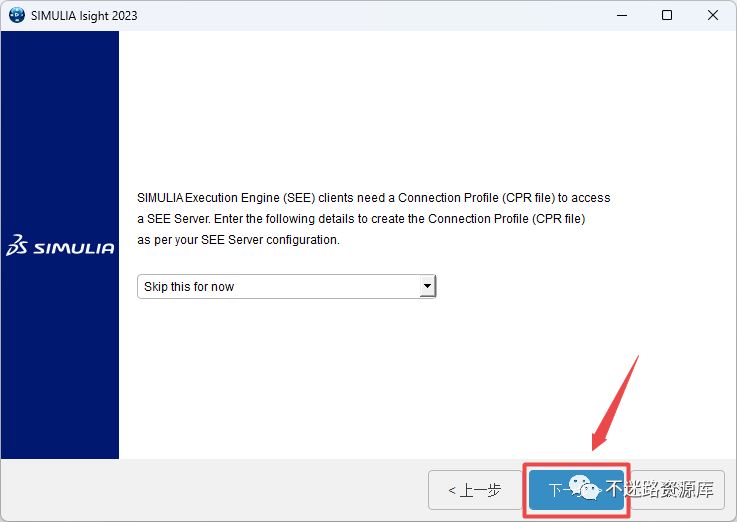This screenshot has width=737, height=522.
Task: Click the SIMULIA logo in the sidebar
Action: coord(60,245)
